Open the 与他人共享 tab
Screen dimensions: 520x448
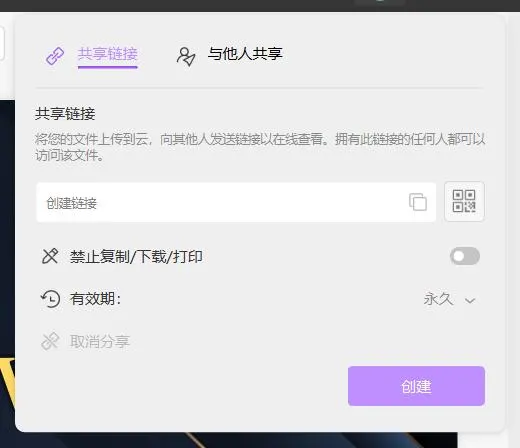245,54
